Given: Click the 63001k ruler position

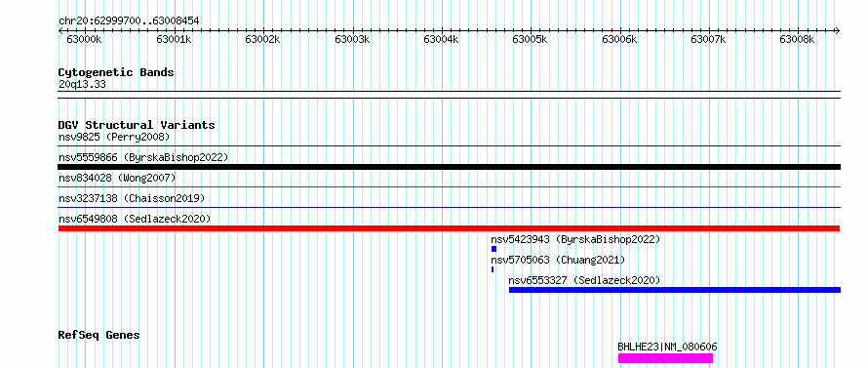Looking at the screenshot, I should click(174, 40).
